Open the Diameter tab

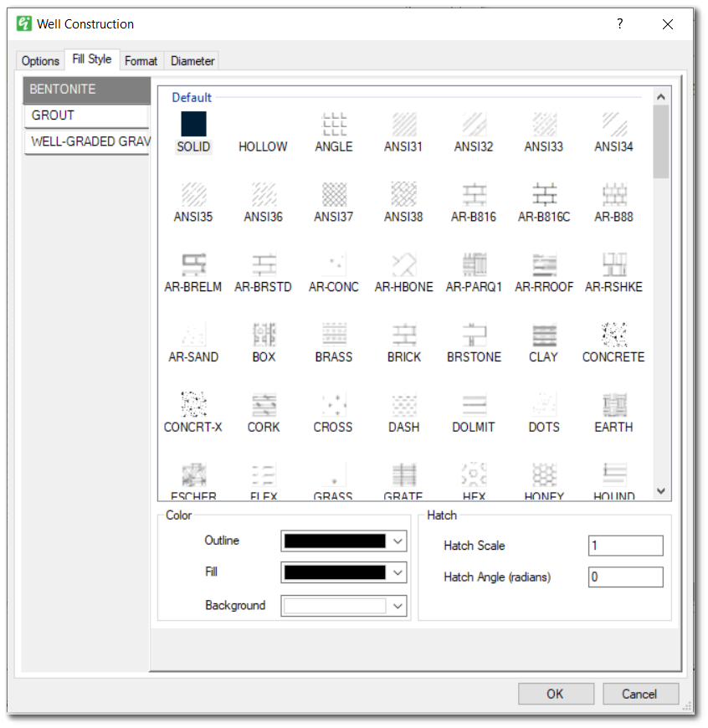coord(192,60)
